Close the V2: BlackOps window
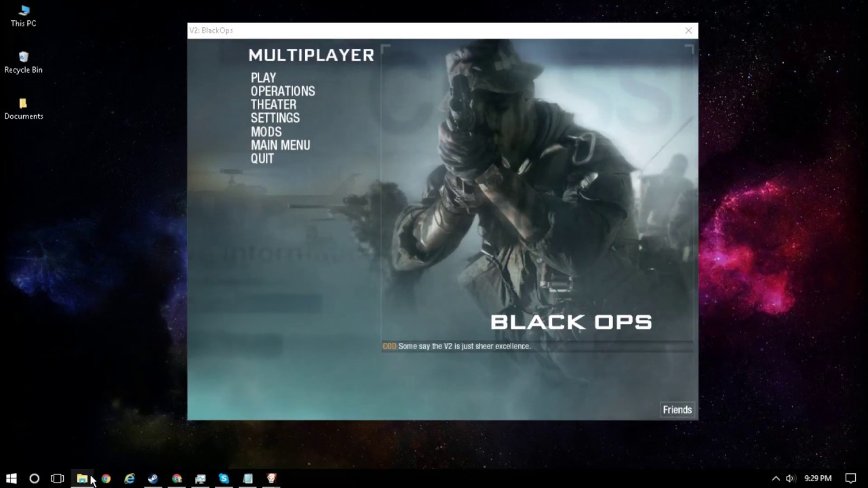This screenshot has width=868, height=488. click(688, 30)
